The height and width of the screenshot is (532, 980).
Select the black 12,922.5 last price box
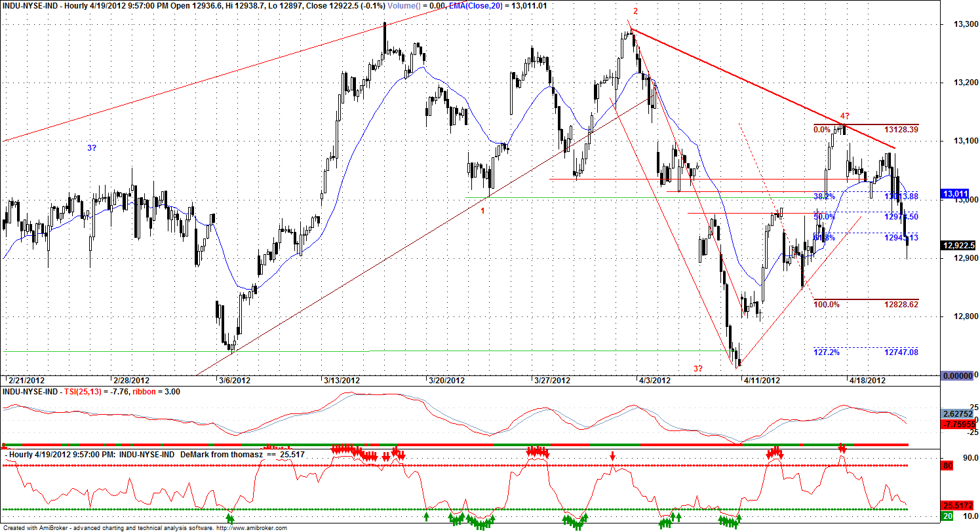[957, 246]
